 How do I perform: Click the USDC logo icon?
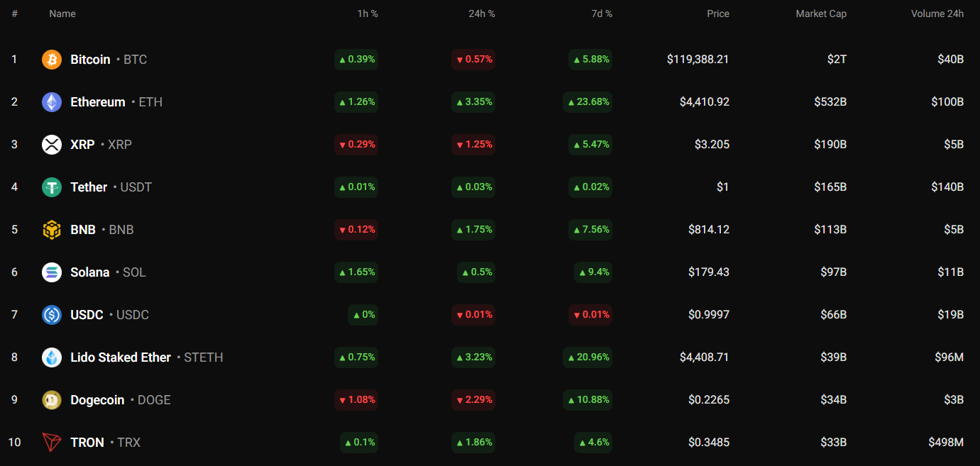52,315
